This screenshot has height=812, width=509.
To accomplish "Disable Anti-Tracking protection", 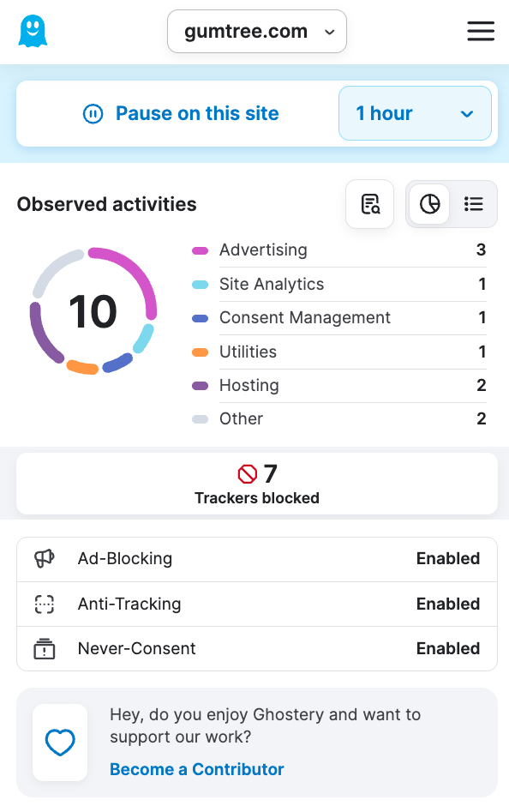I will [448, 604].
